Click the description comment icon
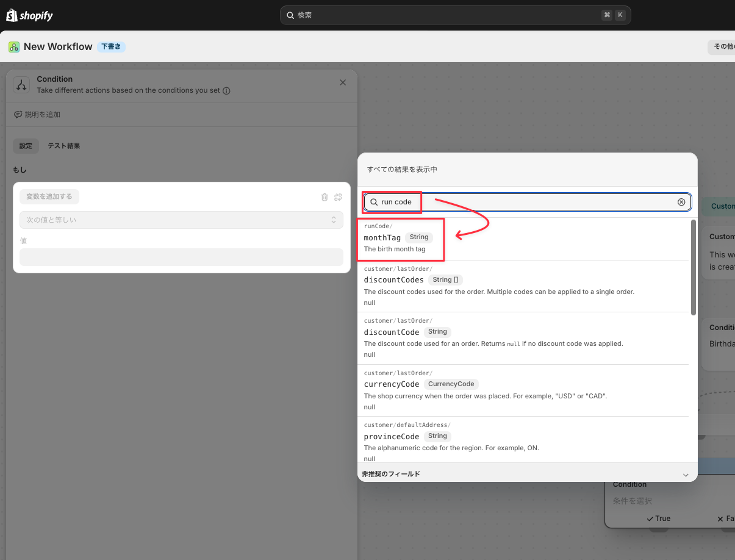 pos(18,115)
